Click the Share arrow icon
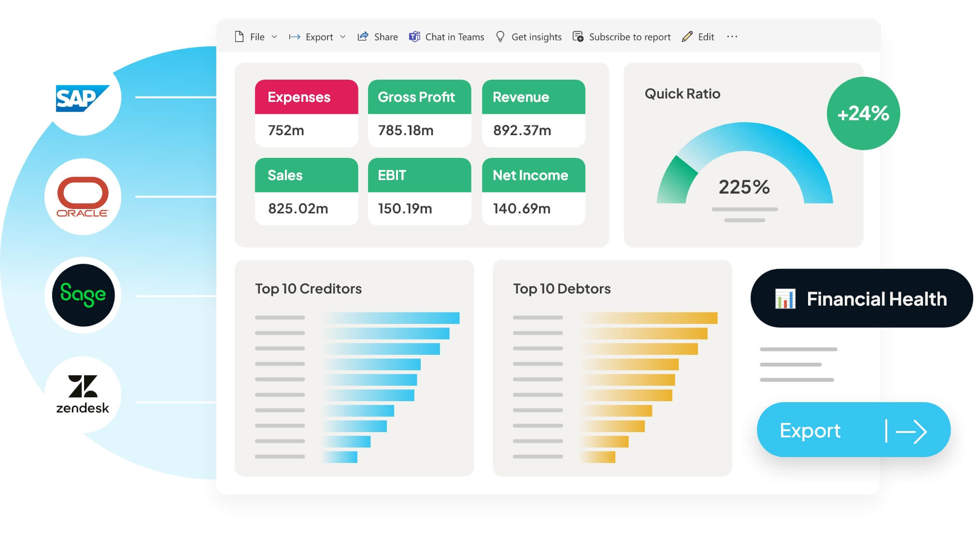 tap(363, 37)
